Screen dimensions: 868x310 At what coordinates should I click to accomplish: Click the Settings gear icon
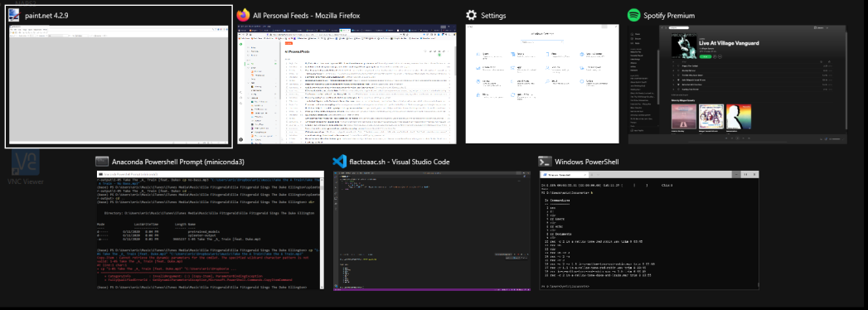coord(472,16)
